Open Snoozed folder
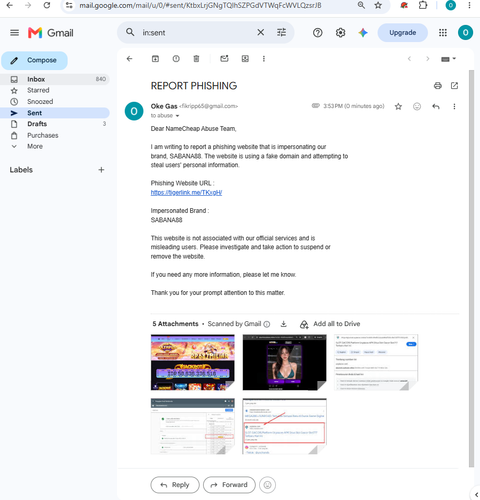 [x=55, y=102]
